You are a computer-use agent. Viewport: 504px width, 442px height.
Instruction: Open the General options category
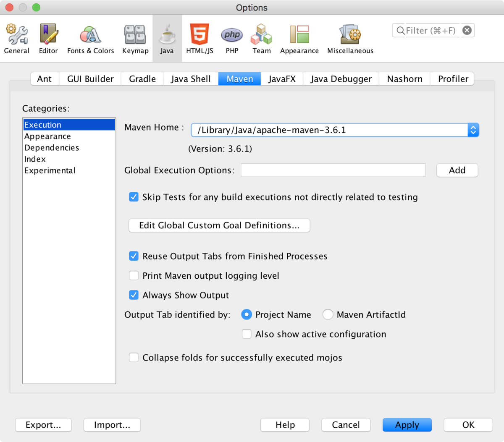[17, 39]
